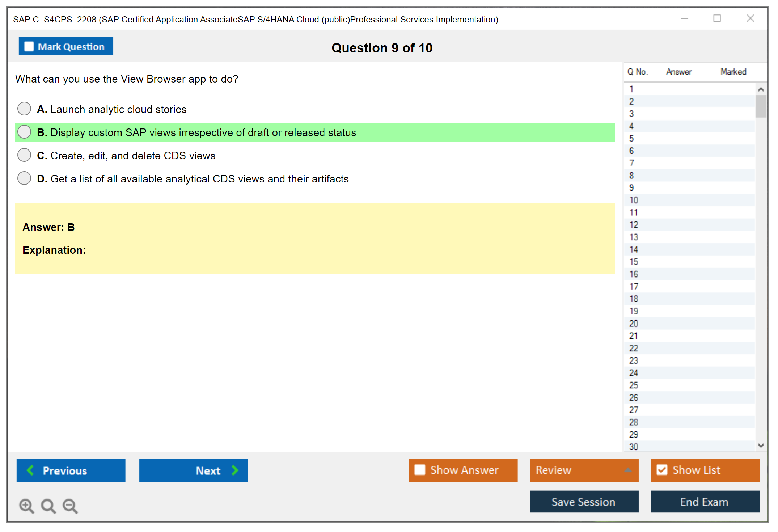Open question 15 in the list
This screenshot has height=532, width=778.
point(634,262)
